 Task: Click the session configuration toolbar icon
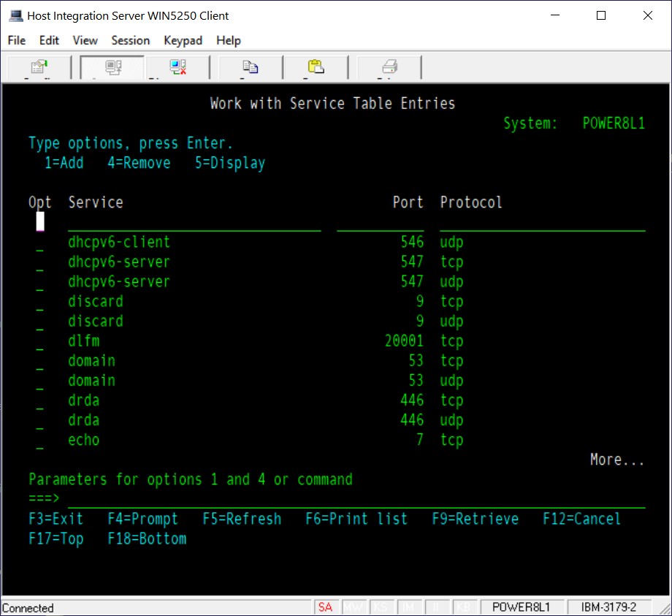(38, 66)
